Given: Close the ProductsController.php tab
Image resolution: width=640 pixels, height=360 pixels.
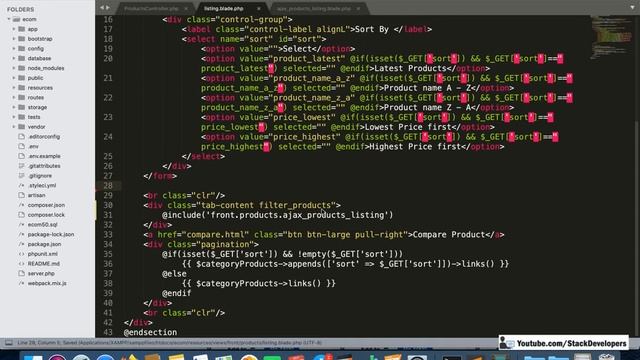Looking at the screenshot, I should point(186,9).
